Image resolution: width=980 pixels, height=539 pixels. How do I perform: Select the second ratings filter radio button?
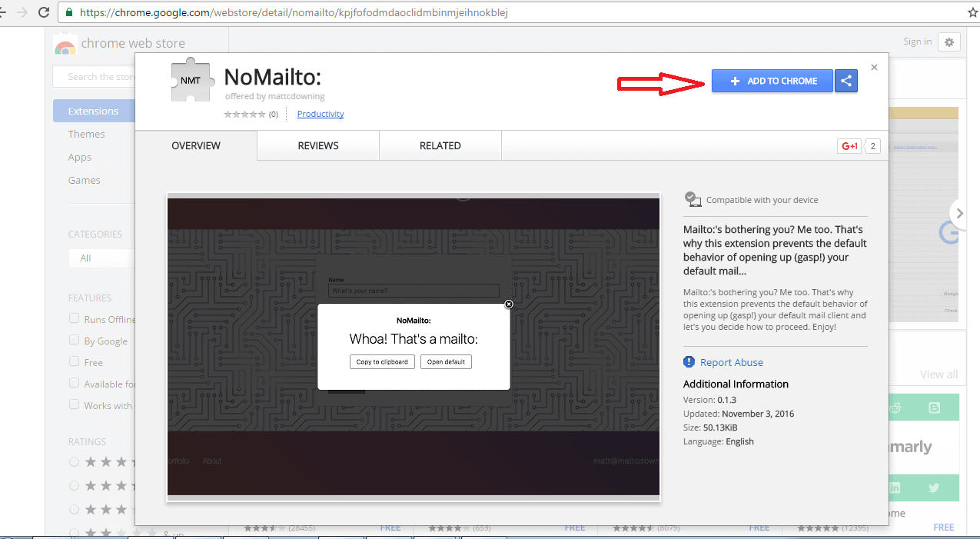pos(74,486)
